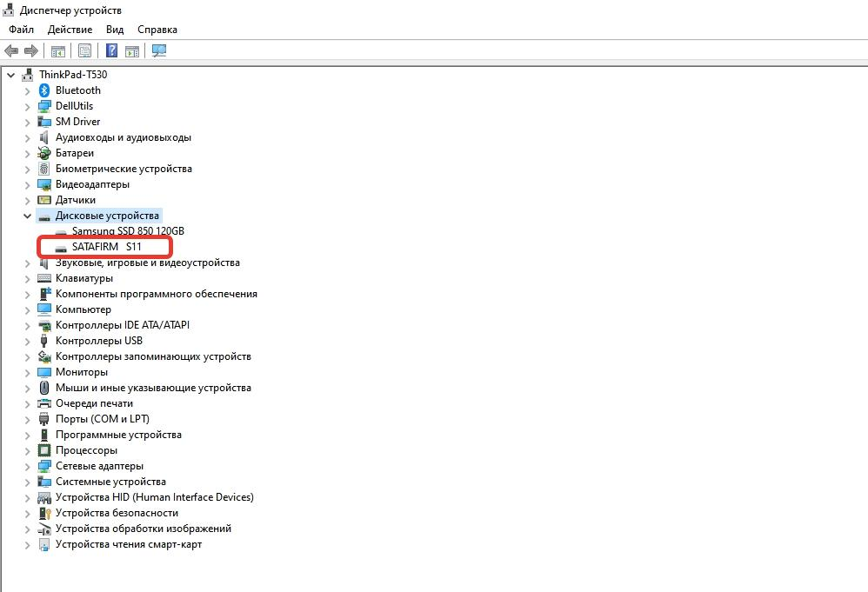Select Компоненты программного обеспечения label
This screenshot has width=868, height=592.
tap(156, 294)
